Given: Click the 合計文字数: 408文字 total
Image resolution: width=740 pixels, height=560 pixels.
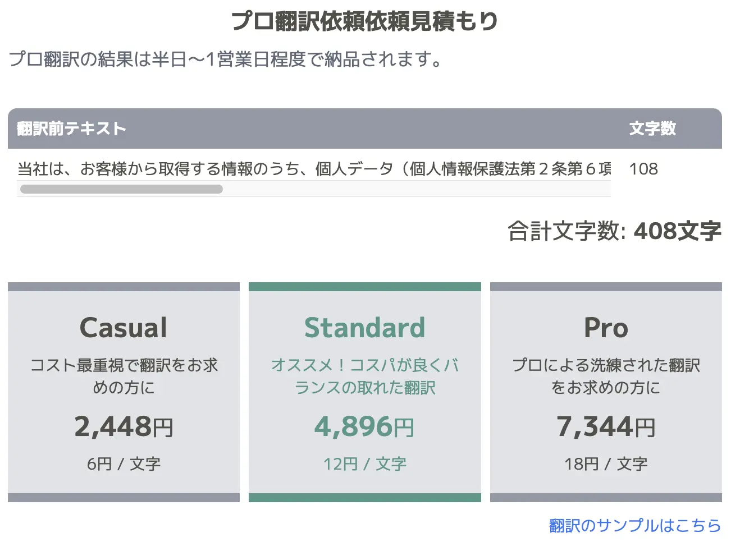Looking at the screenshot, I should (614, 231).
